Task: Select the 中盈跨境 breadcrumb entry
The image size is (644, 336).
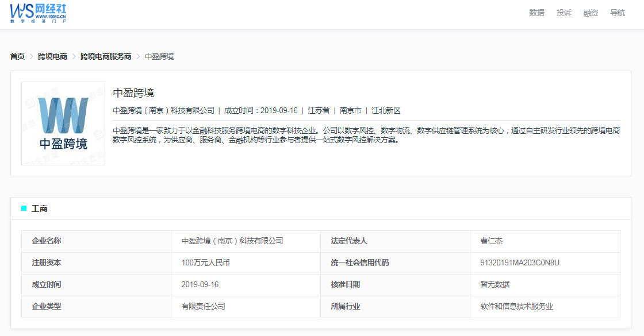Action: tap(159, 56)
